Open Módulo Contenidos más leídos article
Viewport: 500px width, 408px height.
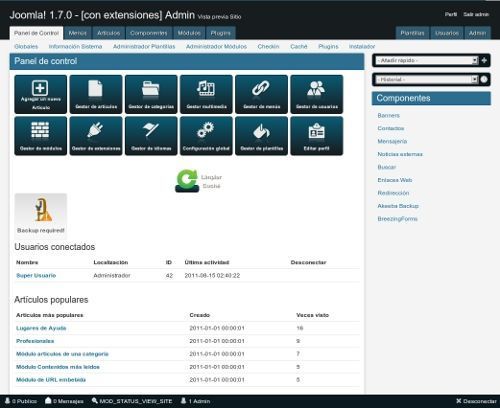click(x=58, y=367)
